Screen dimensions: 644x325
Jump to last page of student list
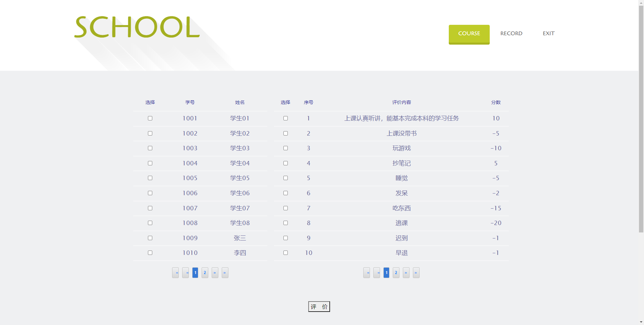click(x=225, y=273)
